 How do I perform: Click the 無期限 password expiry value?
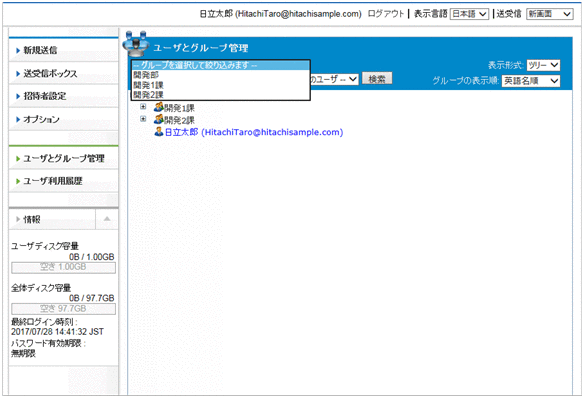click(23, 353)
